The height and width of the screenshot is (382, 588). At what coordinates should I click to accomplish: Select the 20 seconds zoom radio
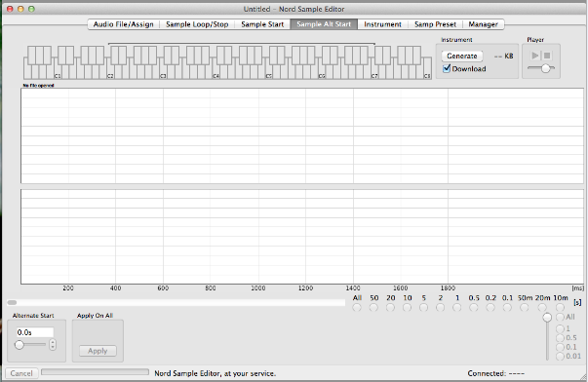[390, 307]
